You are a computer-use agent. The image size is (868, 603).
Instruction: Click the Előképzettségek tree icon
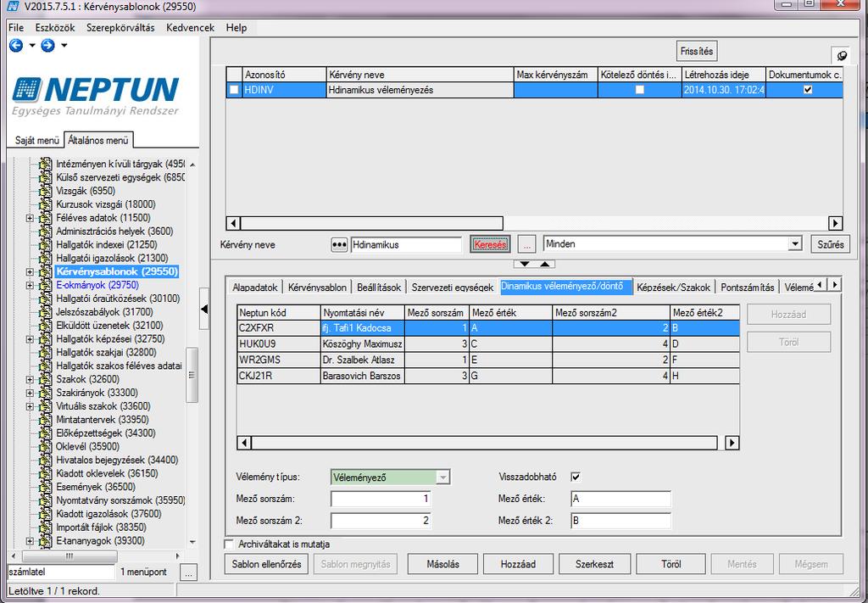pos(46,433)
